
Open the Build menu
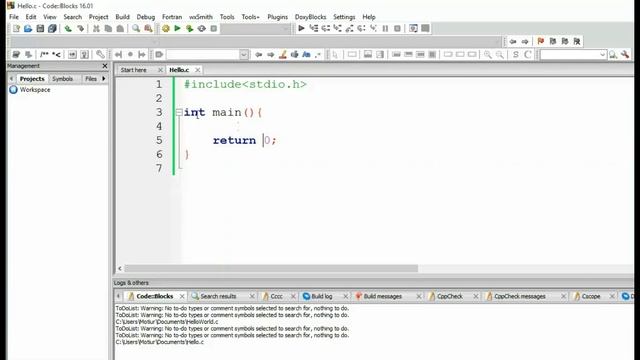[x=122, y=17]
